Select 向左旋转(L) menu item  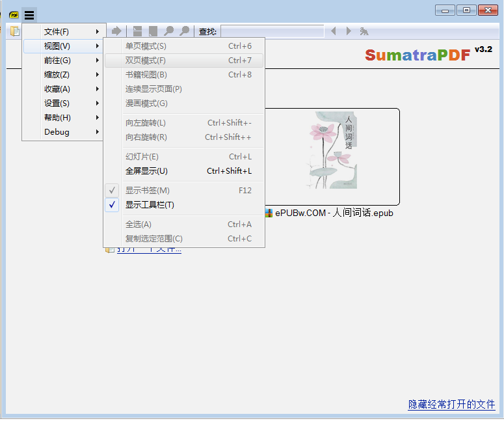click(184, 123)
